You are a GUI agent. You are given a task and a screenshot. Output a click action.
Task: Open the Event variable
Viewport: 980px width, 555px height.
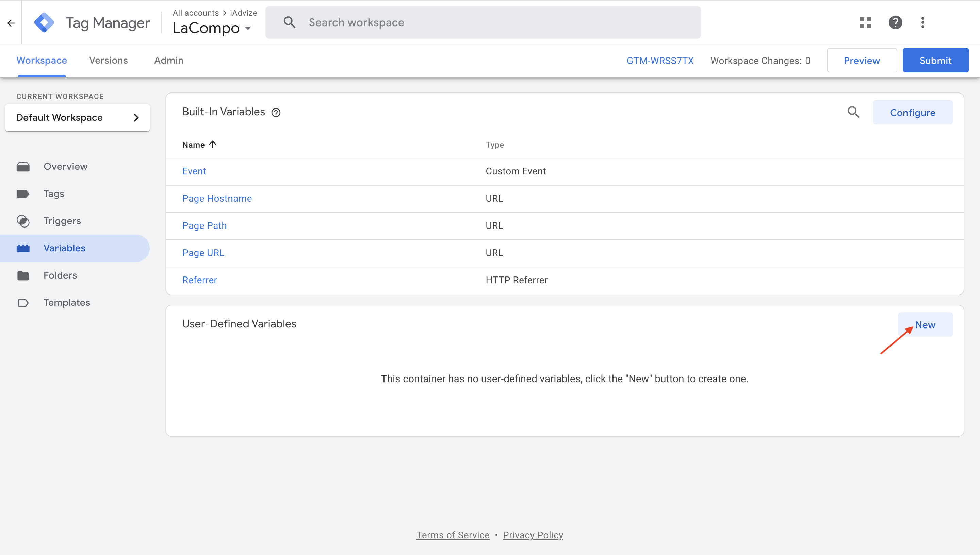click(194, 171)
